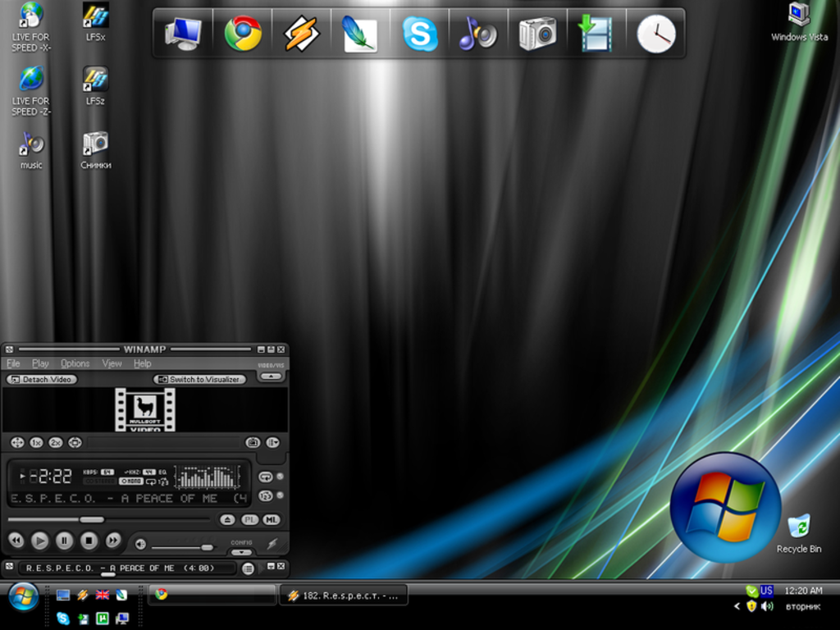This screenshot has height=630, width=840.
Task: Open the clock icon in the top dock
Action: point(655,33)
